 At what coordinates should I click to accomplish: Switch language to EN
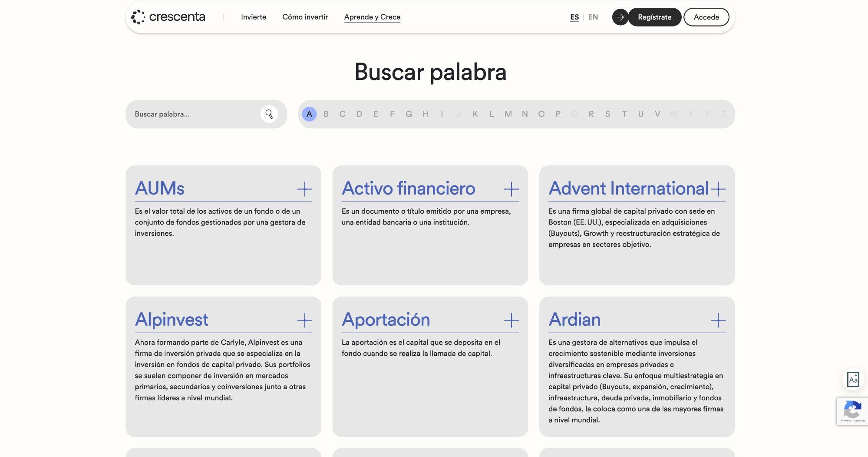click(593, 17)
